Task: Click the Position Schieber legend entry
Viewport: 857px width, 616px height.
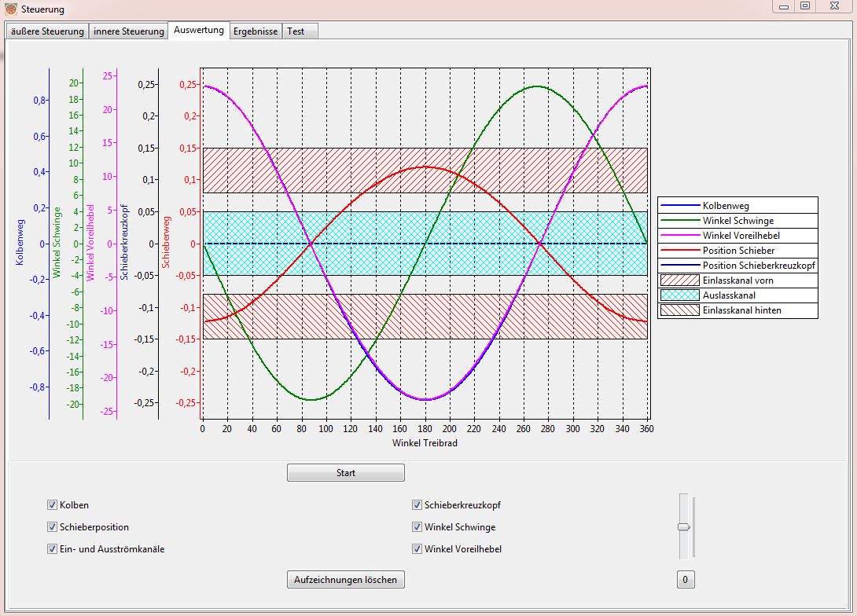Action: pos(737,251)
